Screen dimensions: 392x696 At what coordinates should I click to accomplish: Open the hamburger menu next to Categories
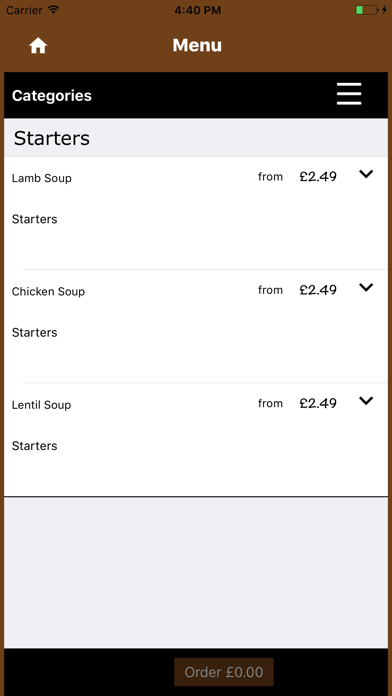click(349, 94)
